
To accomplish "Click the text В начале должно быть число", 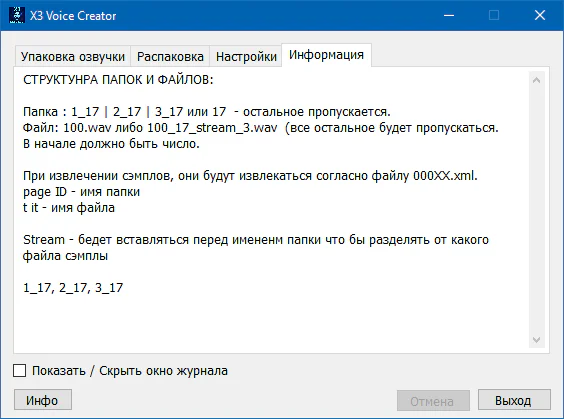I will coord(111,144).
